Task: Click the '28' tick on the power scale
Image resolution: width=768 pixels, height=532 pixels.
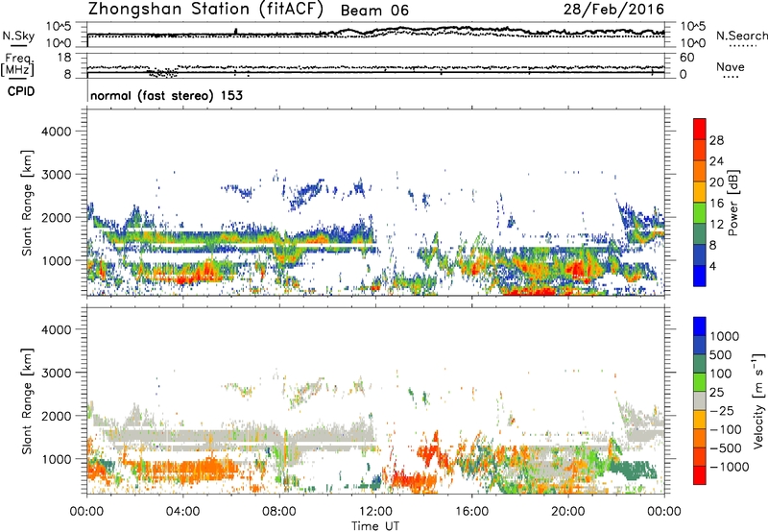Action: point(716,140)
